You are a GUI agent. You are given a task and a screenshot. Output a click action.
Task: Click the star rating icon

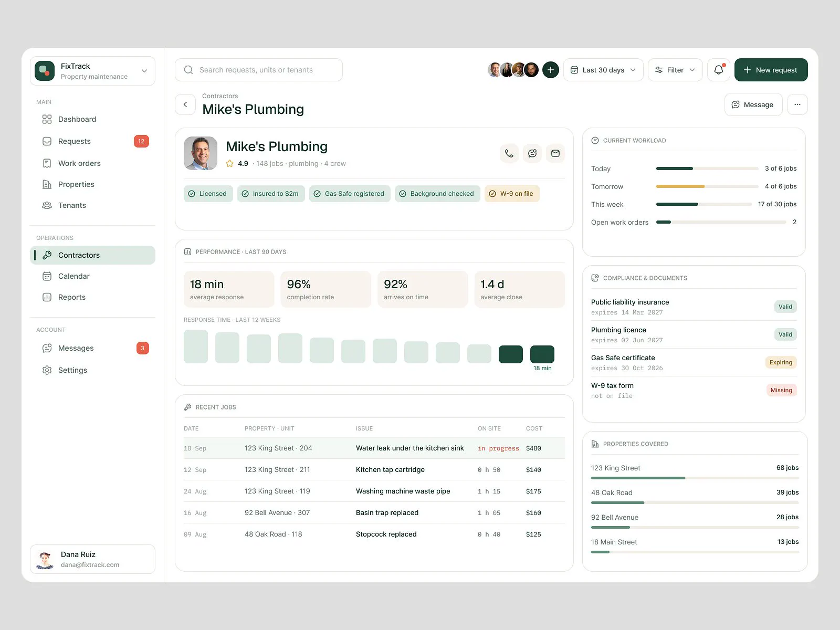(229, 163)
